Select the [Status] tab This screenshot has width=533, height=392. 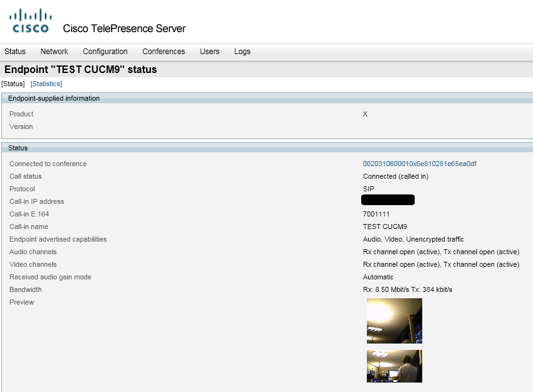(13, 84)
